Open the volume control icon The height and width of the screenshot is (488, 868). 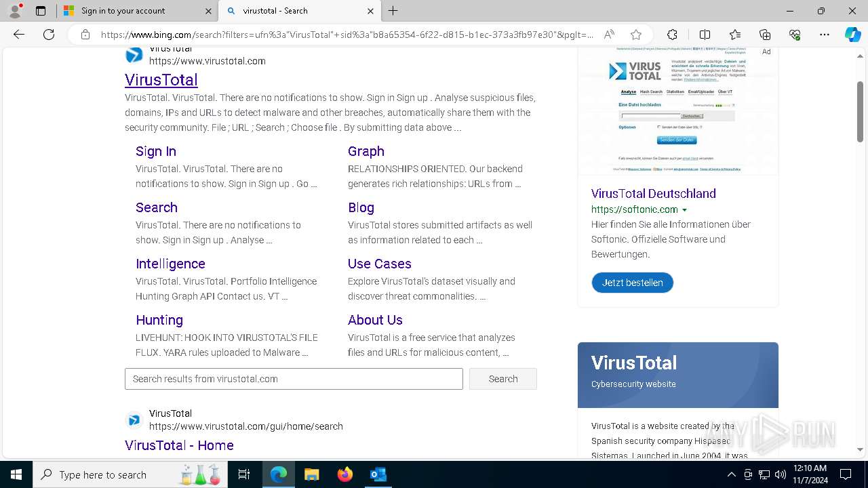(x=781, y=474)
